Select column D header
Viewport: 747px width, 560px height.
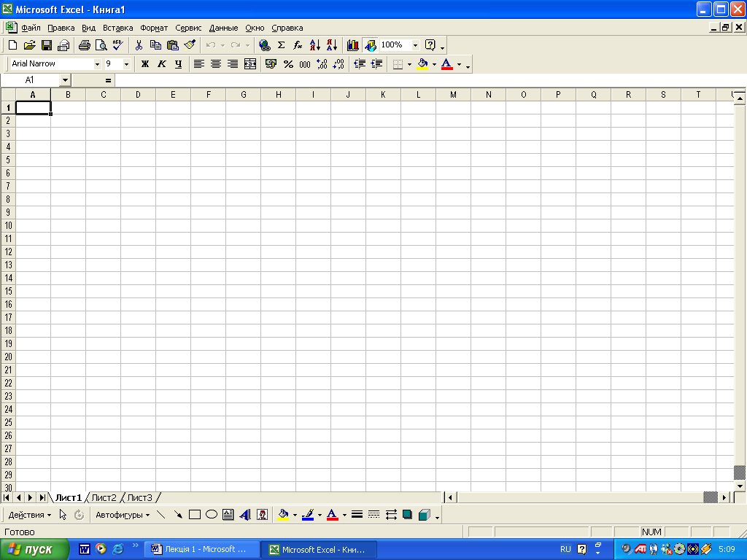coord(138,95)
